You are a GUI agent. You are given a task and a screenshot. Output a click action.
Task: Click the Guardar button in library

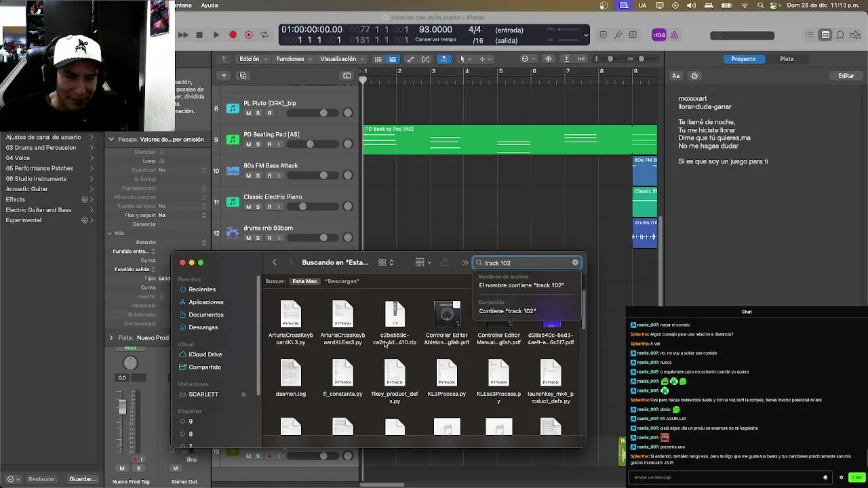[x=82, y=479]
